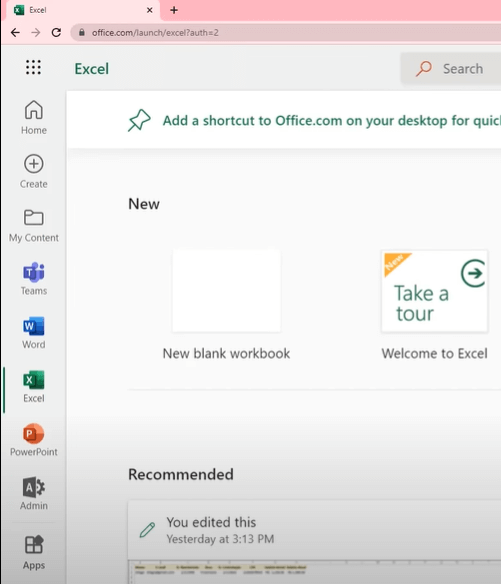This screenshot has height=584, width=501.
Task: Click the Add a shortcut to Office.com link
Action: click(x=332, y=120)
